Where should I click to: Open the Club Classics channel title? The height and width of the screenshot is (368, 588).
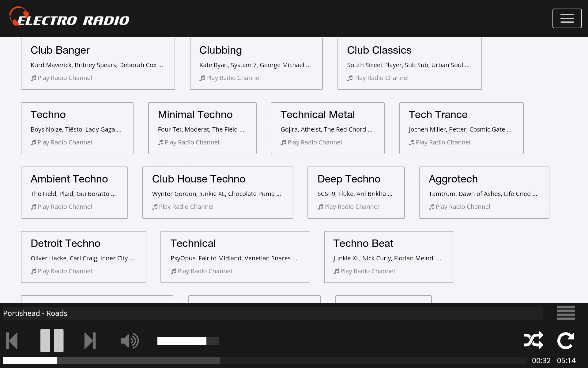point(379,50)
